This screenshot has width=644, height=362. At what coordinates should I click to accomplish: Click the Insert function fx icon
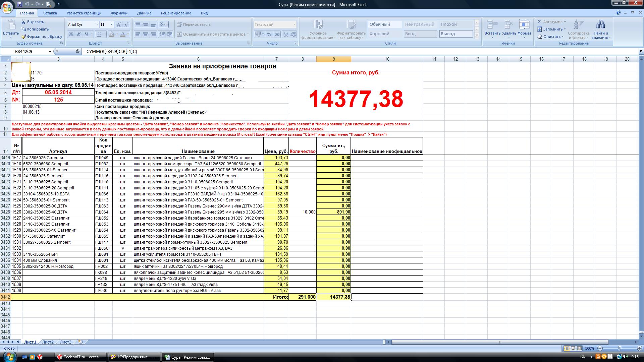(x=77, y=51)
